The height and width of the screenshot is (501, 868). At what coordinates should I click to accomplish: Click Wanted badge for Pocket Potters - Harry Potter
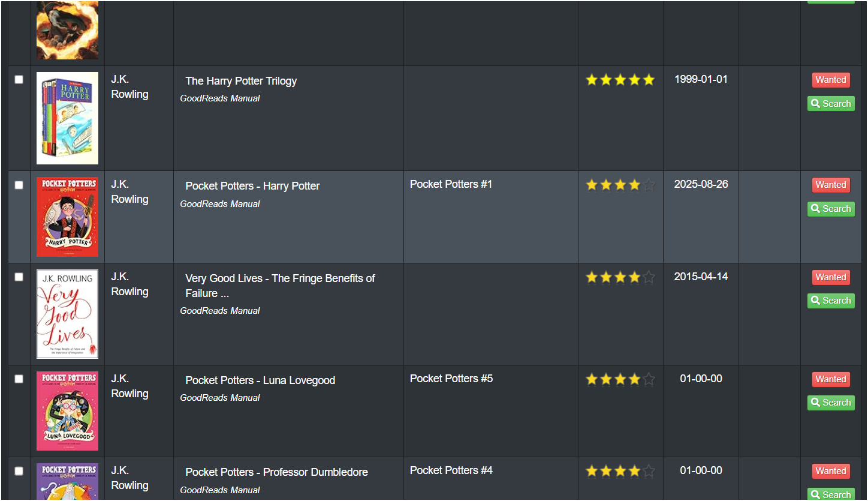(x=831, y=185)
